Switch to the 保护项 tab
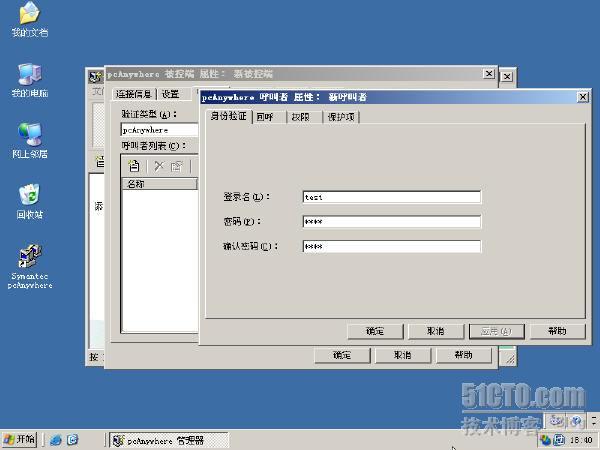600x450 pixels. (341, 117)
